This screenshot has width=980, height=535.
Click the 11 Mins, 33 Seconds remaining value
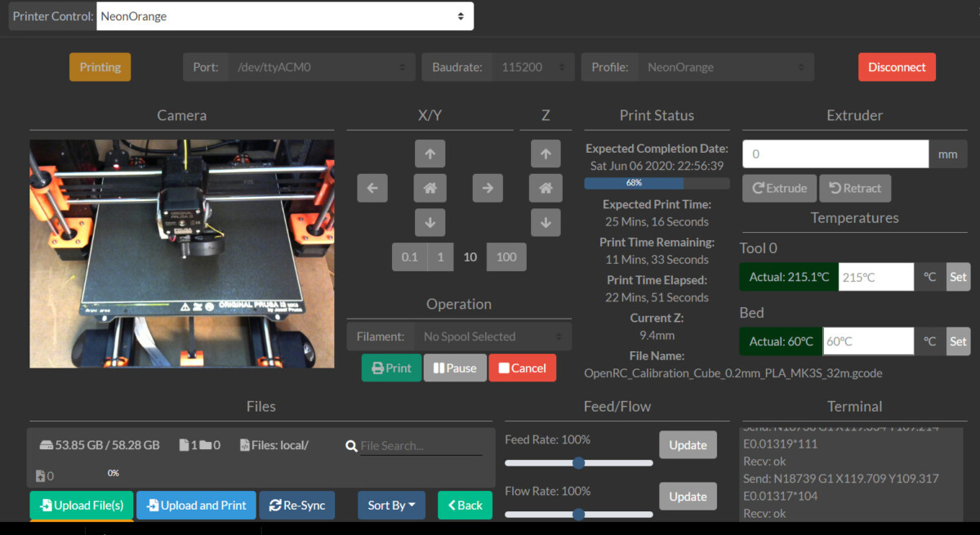pyautogui.click(x=657, y=260)
